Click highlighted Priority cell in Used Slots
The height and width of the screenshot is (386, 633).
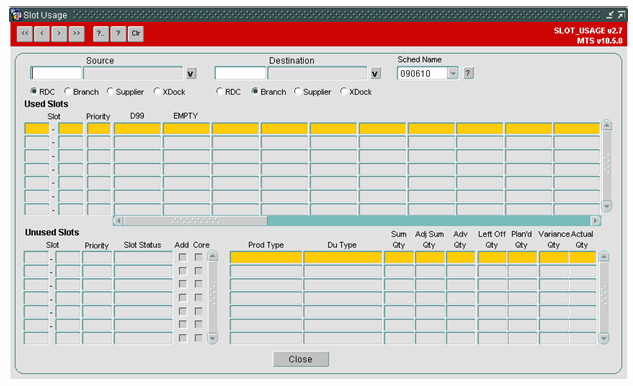99,128
